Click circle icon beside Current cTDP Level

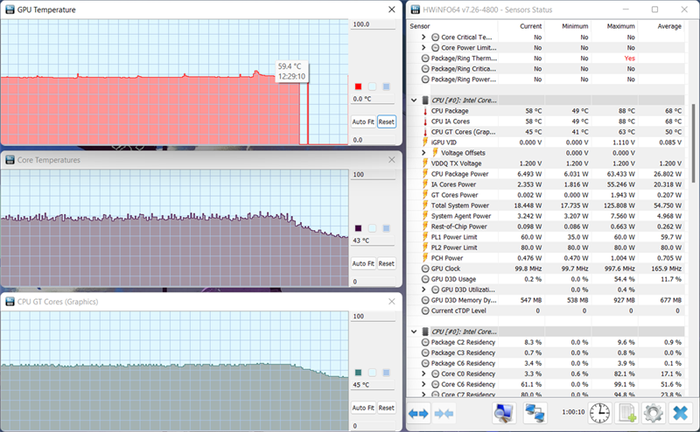[x=425, y=311]
